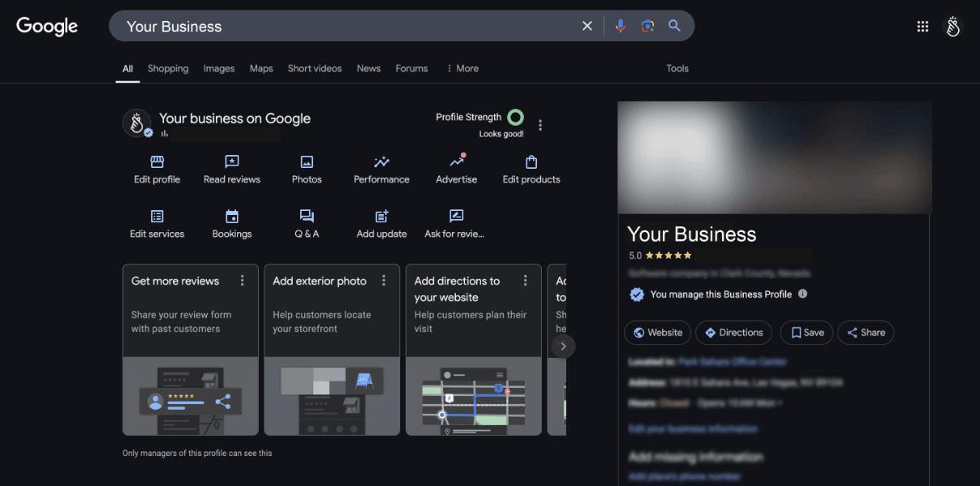The width and height of the screenshot is (980, 486).
Task: Open the Add exterior photo card
Action: coord(332,350)
